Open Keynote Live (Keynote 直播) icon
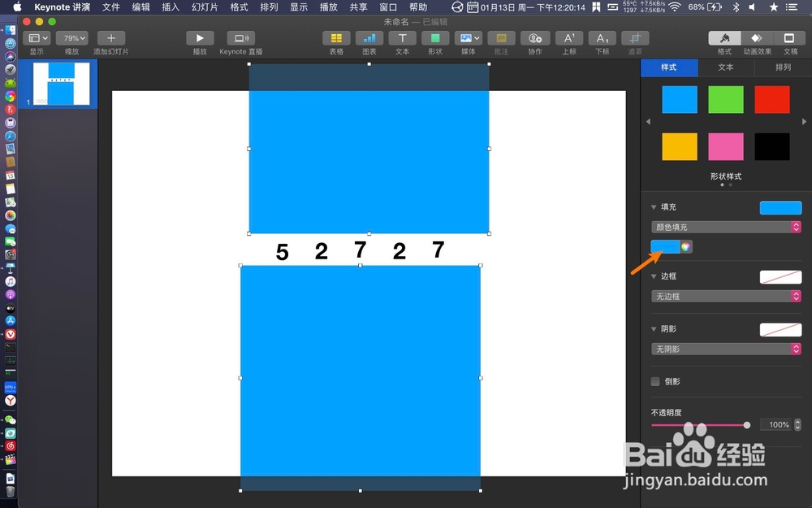This screenshot has width=812, height=508. (241, 38)
